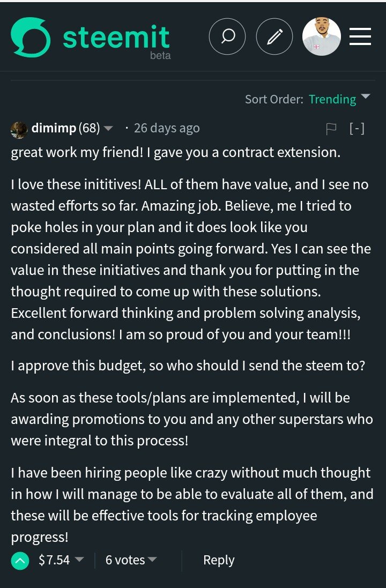
Task: Open the hamburger menu icon
Action: [x=360, y=36]
